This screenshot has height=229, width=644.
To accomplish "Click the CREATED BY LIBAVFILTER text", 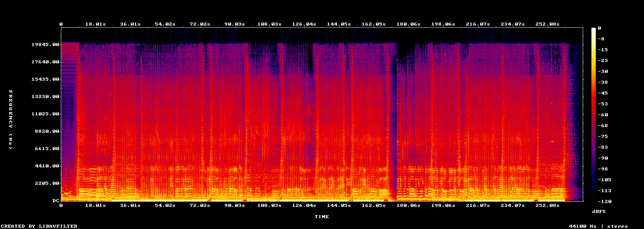I will click(x=40, y=226).
